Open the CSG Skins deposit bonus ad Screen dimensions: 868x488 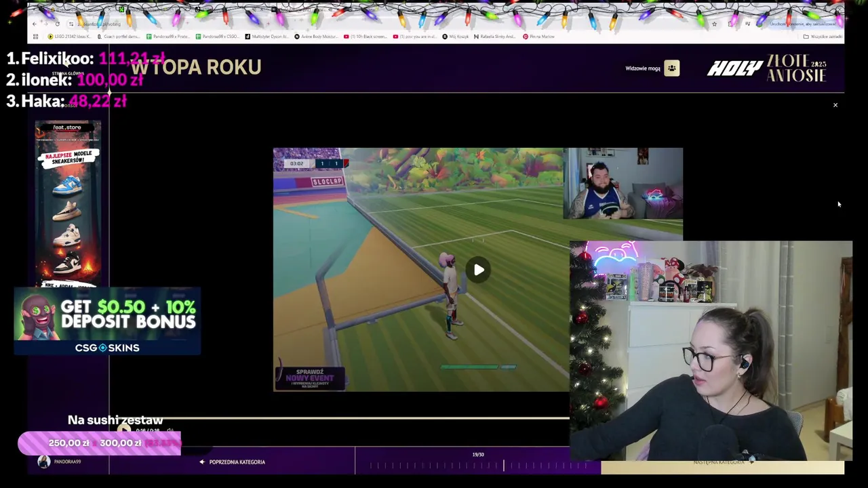click(x=107, y=321)
